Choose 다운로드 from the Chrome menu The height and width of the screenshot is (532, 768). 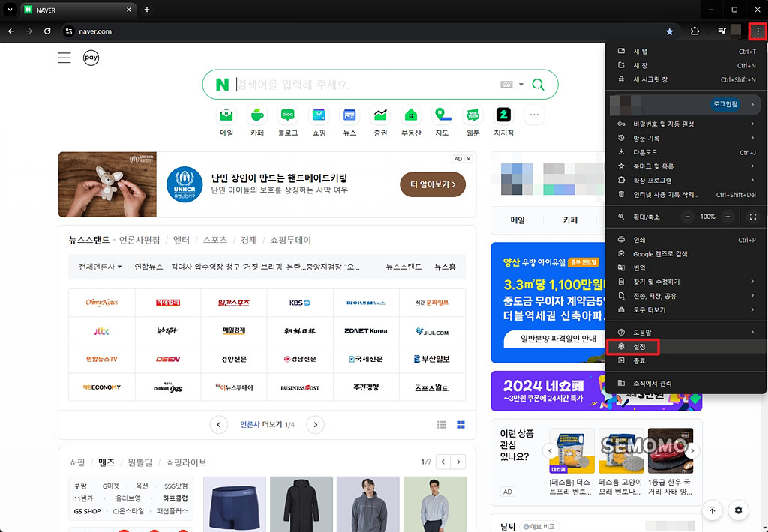pyautogui.click(x=685, y=152)
